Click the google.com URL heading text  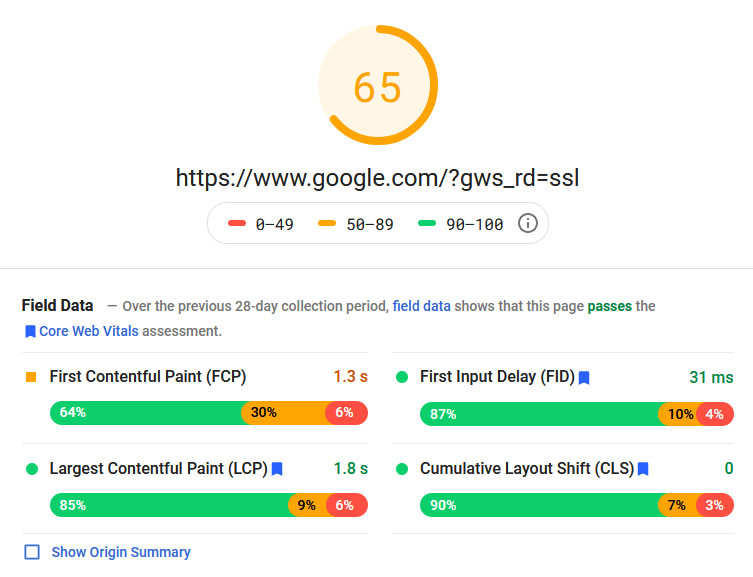(x=377, y=178)
